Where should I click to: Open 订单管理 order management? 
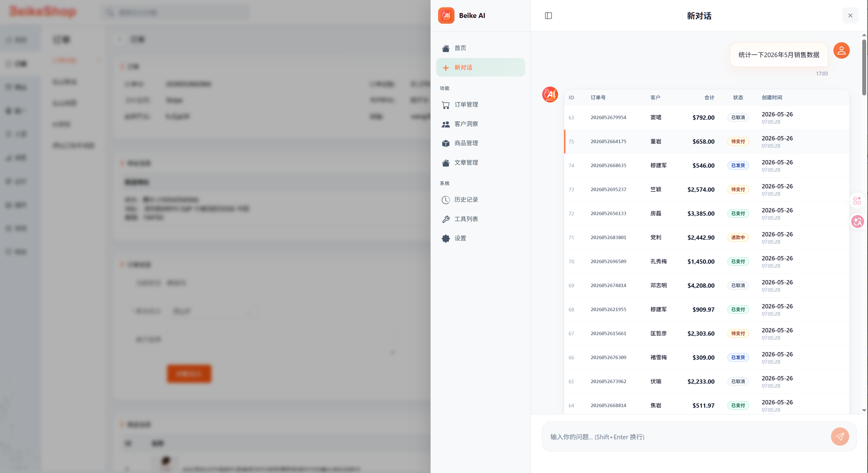tap(481, 105)
